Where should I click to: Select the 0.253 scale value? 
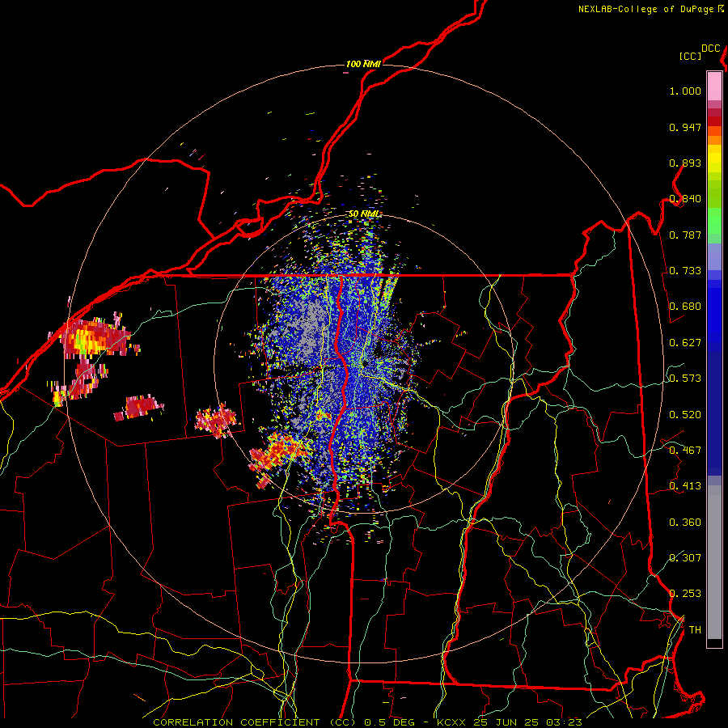tap(685, 594)
